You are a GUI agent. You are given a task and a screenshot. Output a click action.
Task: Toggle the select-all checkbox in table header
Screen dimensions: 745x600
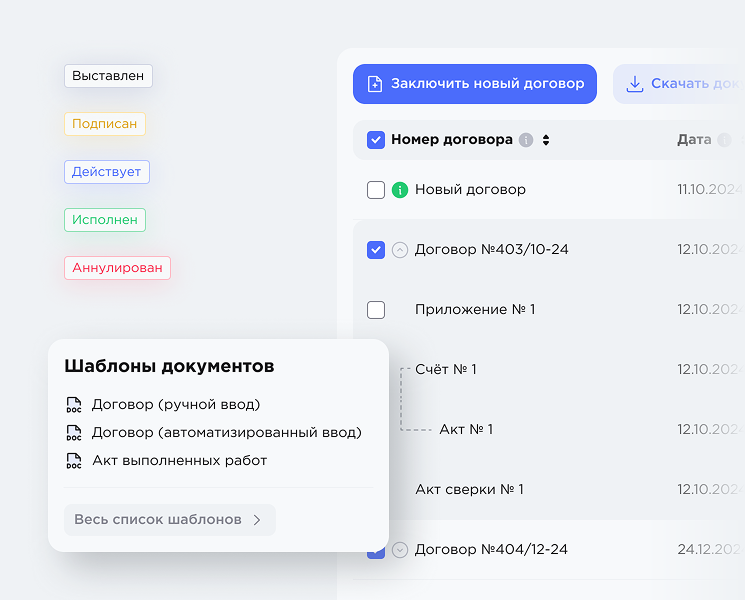pyautogui.click(x=376, y=140)
